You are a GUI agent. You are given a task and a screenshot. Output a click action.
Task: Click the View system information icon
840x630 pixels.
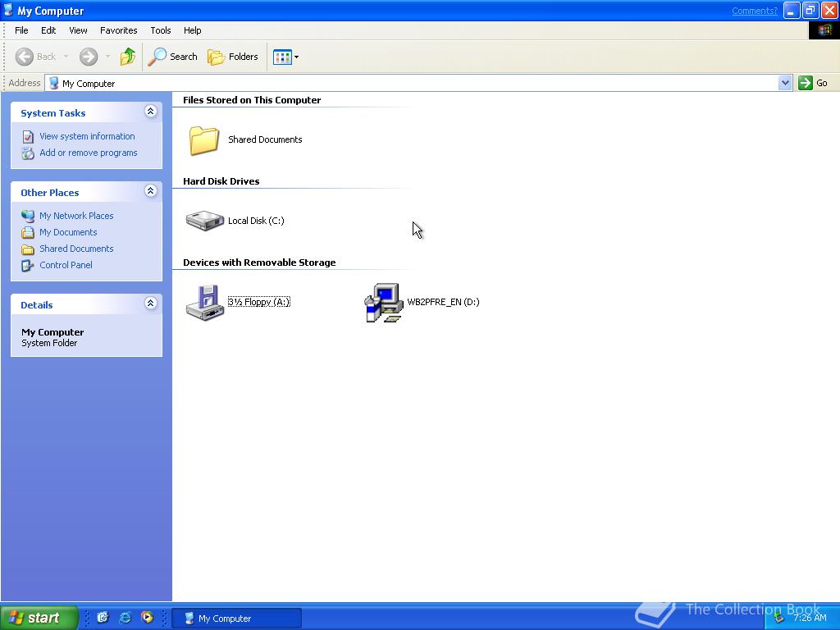(x=28, y=137)
